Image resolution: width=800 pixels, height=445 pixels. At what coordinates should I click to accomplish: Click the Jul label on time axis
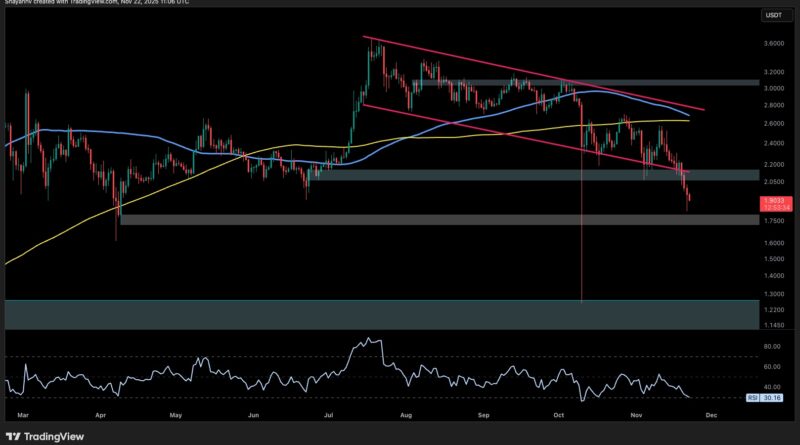click(329, 412)
